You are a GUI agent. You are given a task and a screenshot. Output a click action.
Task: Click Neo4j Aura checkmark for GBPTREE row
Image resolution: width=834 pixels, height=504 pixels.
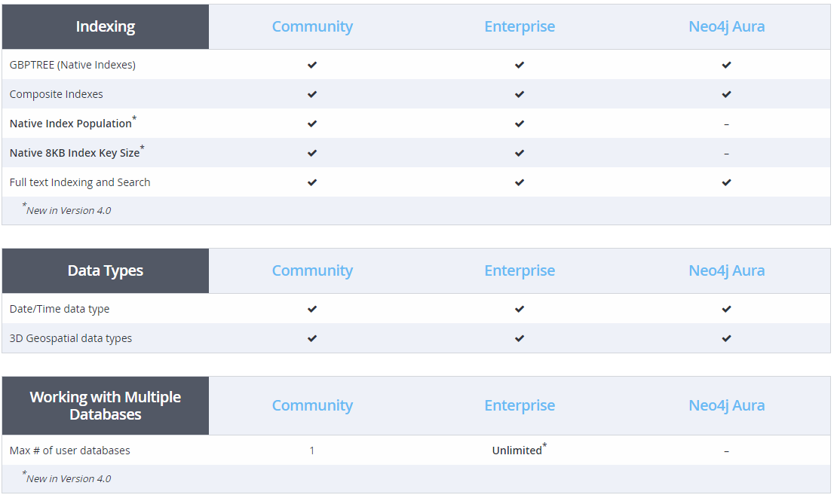coord(727,65)
